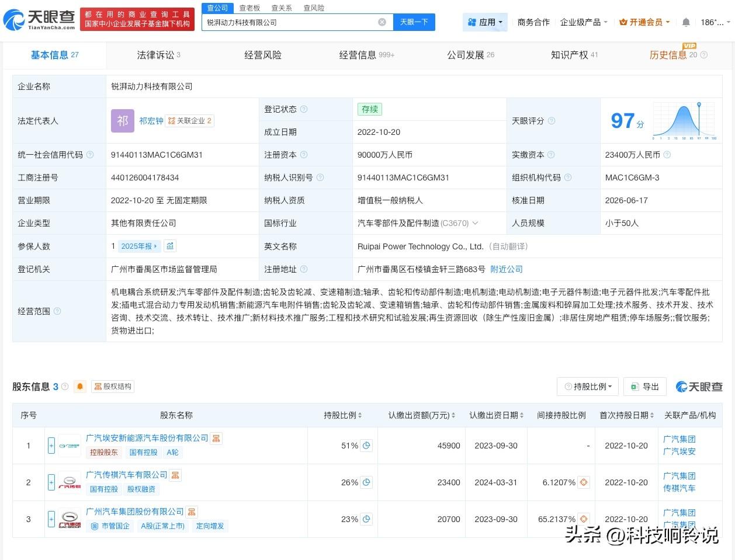Image resolution: width=735 pixels, height=560 pixels.
Task: Open pie chart icon beside 26%
Action: (366, 482)
